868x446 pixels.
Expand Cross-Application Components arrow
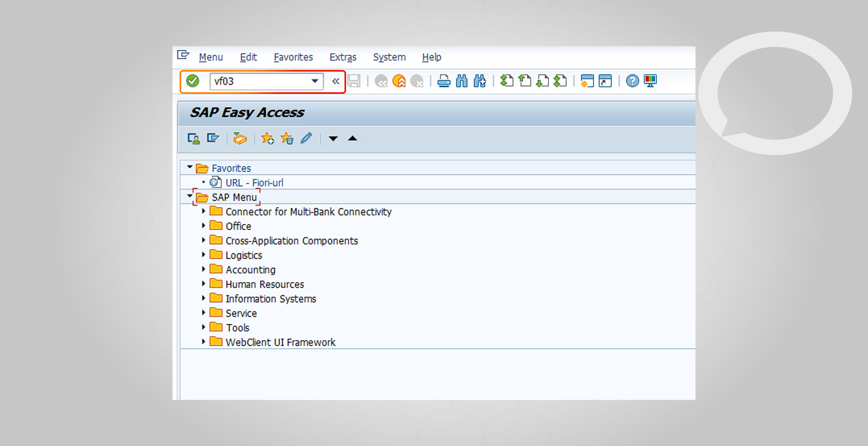point(203,240)
